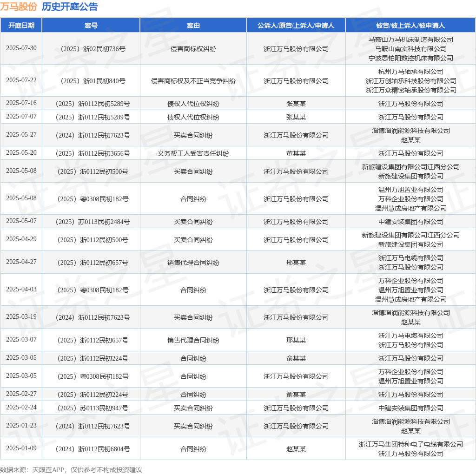The height and width of the screenshot is (474, 476).
Task: Click defendant 浙江万马集团特种电子电缆有限公司
Action: click(411, 445)
